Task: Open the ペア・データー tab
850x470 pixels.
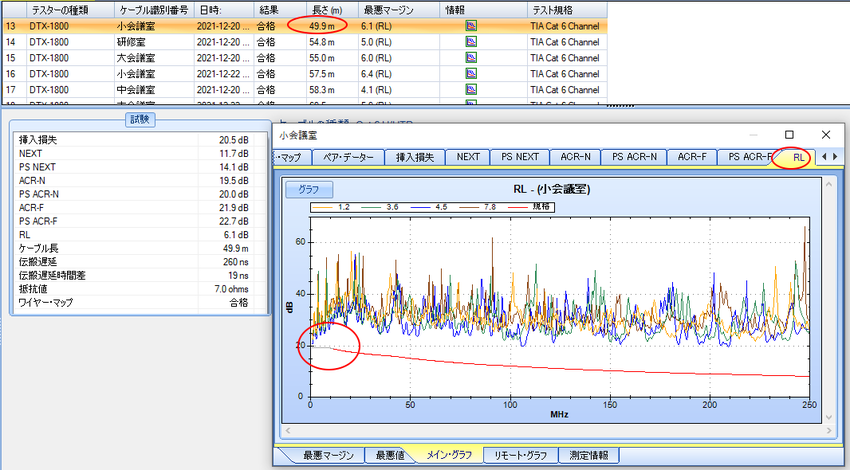Action: click(x=349, y=157)
